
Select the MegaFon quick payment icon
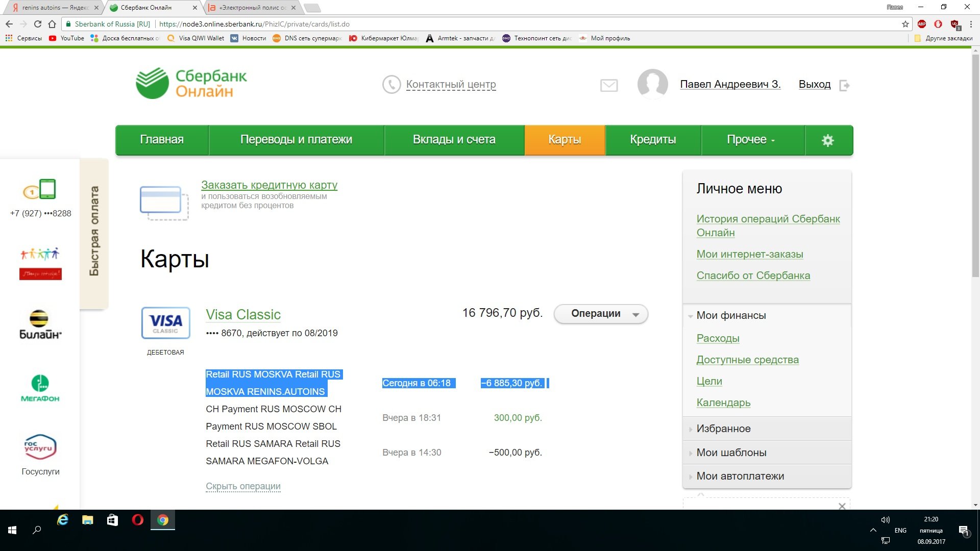click(x=40, y=388)
